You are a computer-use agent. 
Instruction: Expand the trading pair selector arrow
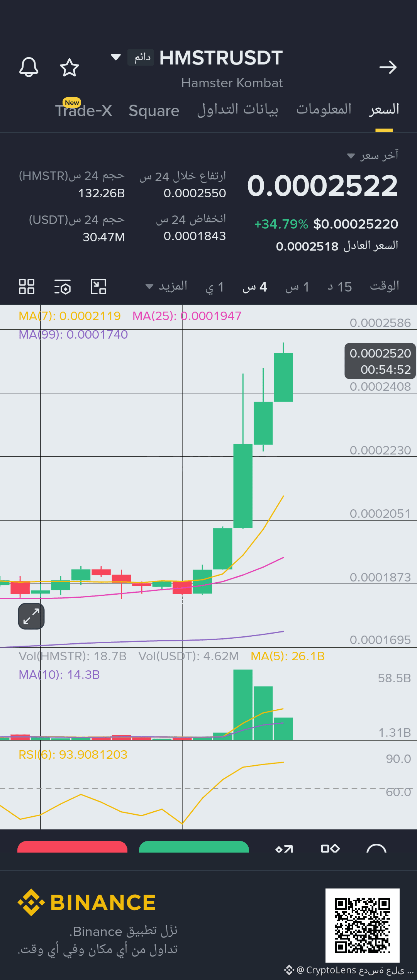coord(116,58)
